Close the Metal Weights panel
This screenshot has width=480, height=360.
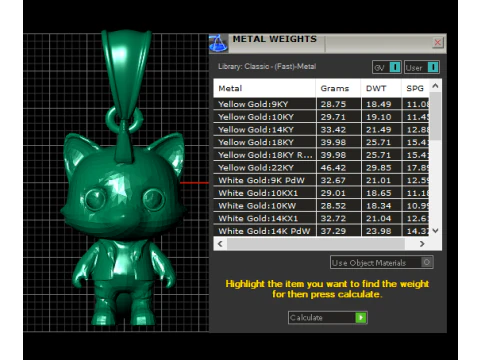coord(438,42)
